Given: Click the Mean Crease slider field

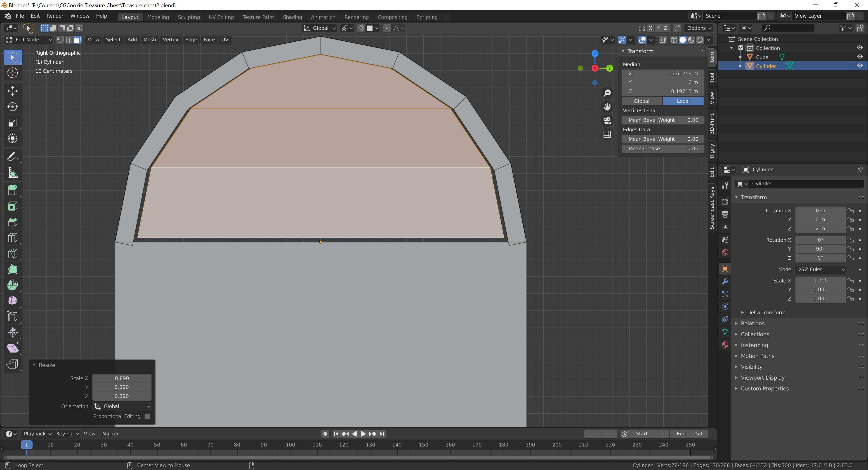Looking at the screenshot, I should coord(663,149).
